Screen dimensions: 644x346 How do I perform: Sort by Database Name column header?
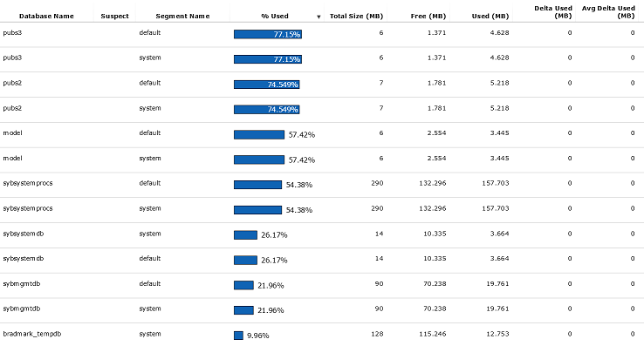click(46, 16)
